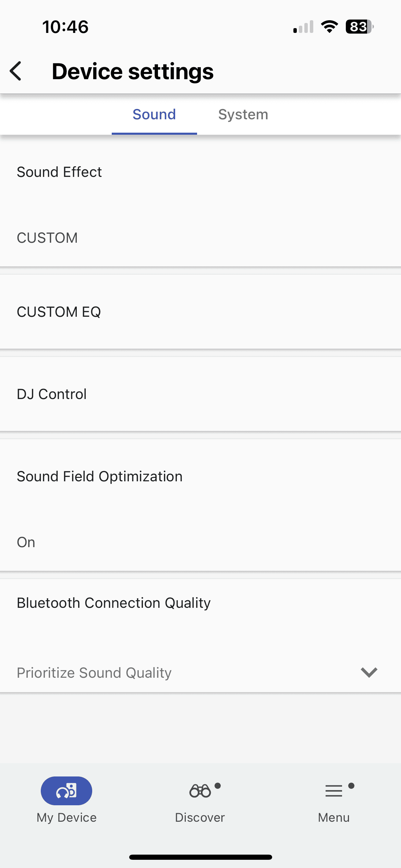Toggle Sound Field Optimization setting
The width and height of the screenshot is (401, 868).
pyautogui.click(x=100, y=477)
